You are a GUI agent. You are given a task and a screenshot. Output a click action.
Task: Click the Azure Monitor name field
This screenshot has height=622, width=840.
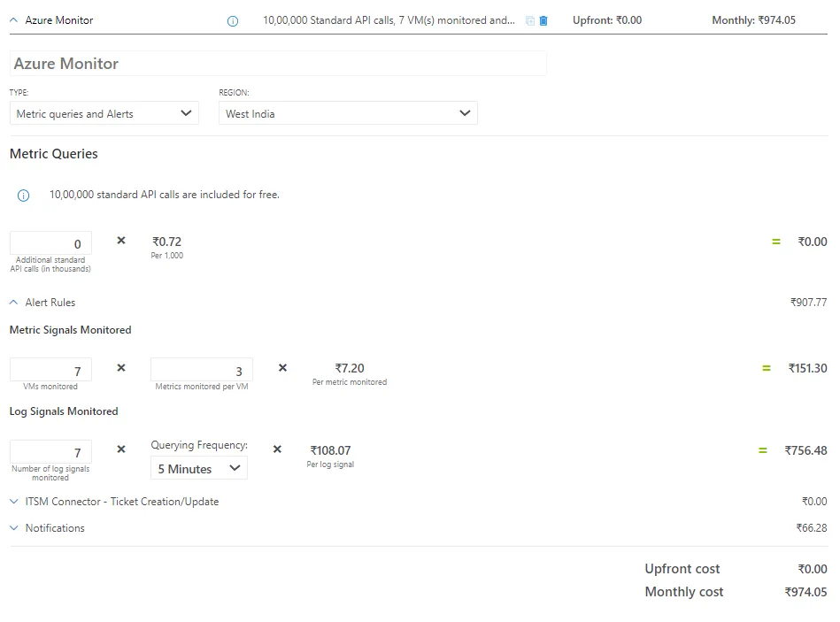click(x=277, y=63)
